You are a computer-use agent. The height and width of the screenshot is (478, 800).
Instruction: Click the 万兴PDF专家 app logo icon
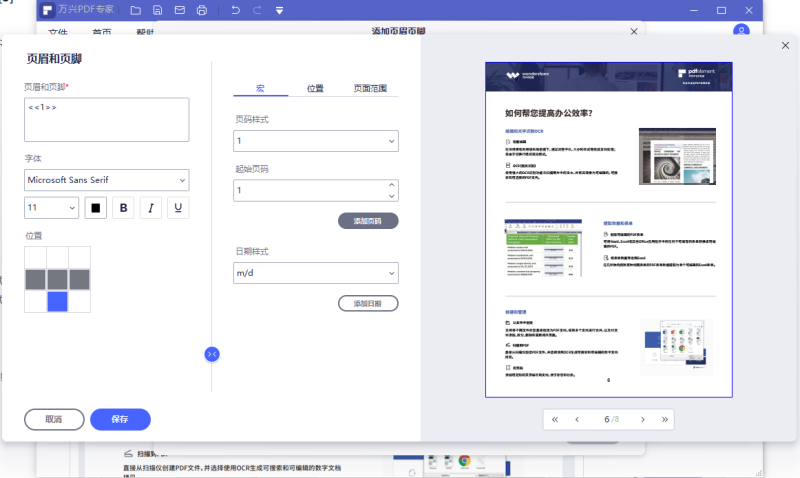click(x=47, y=10)
